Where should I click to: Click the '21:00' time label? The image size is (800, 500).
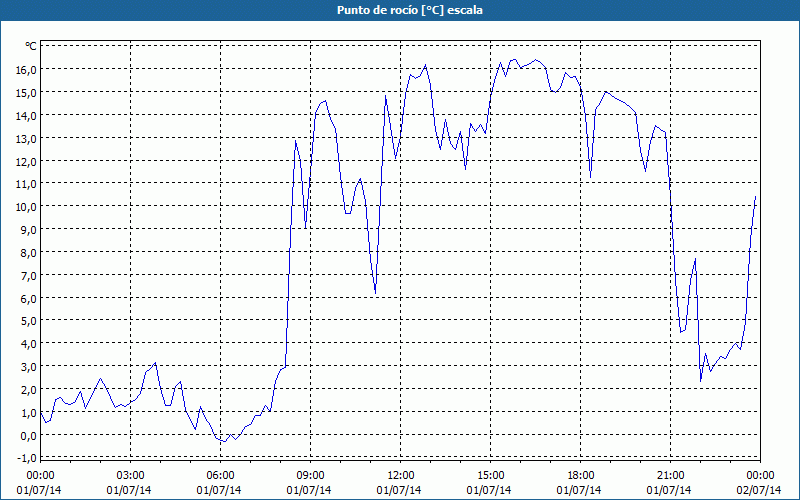coord(670,476)
